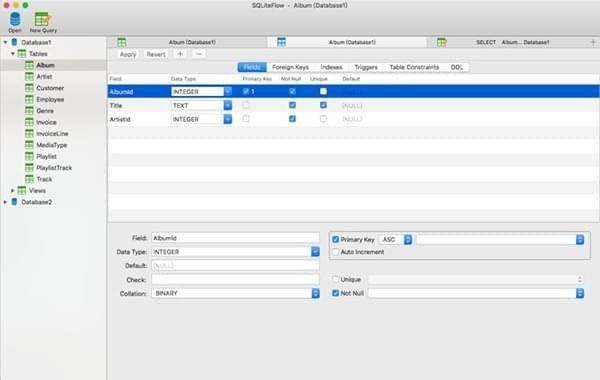The width and height of the screenshot is (600, 380).
Task: Switch to the Foreign Keys tab
Action: pyautogui.click(x=290, y=67)
